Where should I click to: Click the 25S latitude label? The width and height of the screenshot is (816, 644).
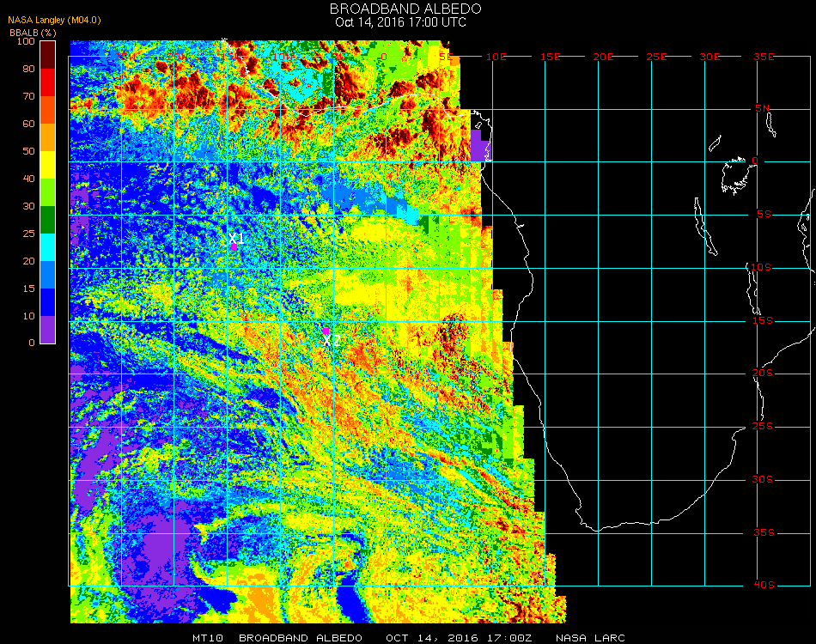pos(763,427)
